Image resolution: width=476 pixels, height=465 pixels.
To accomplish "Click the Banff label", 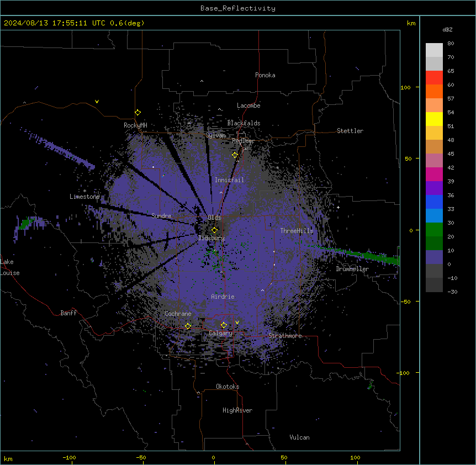I will (x=68, y=313).
